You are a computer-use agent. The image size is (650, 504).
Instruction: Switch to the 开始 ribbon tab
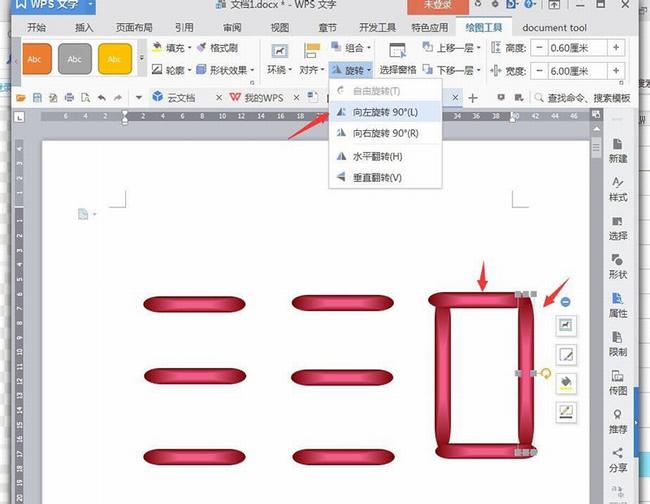coord(36,27)
